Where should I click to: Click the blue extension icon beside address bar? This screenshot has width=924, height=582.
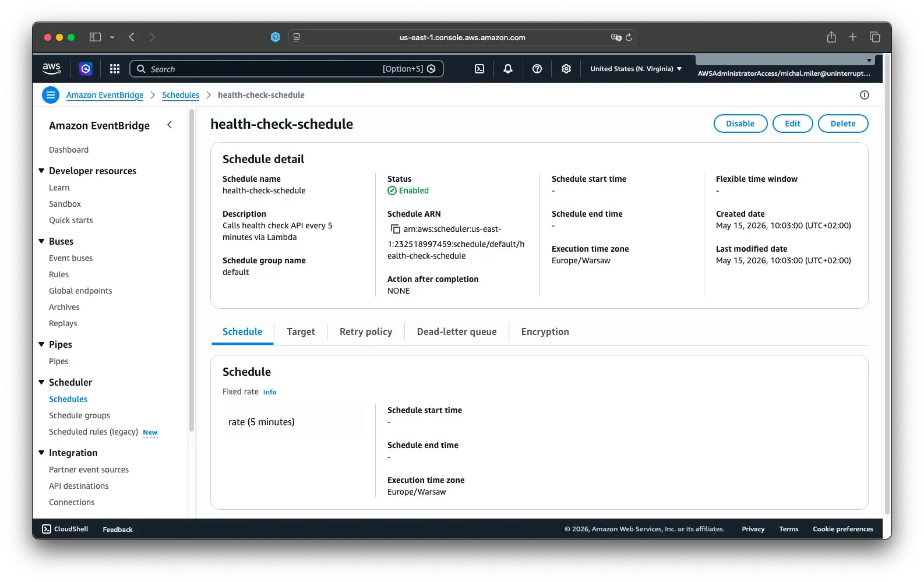(x=276, y=37)
